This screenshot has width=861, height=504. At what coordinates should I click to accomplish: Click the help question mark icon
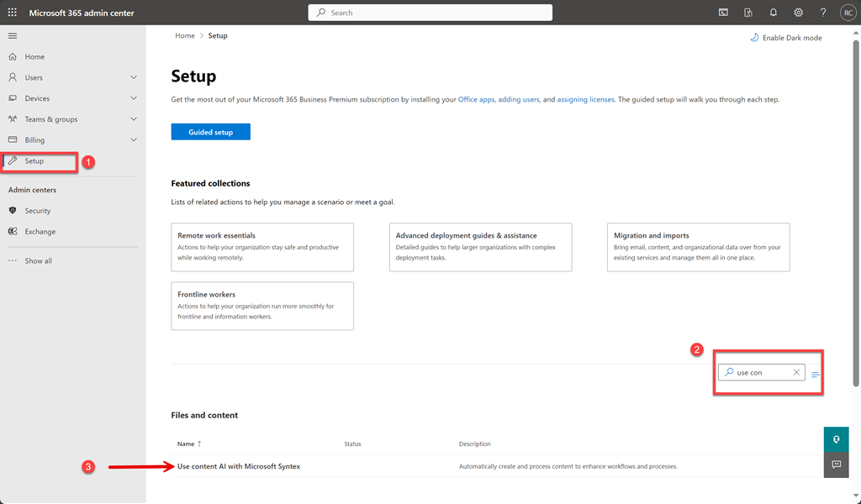(x=823, y=13)
